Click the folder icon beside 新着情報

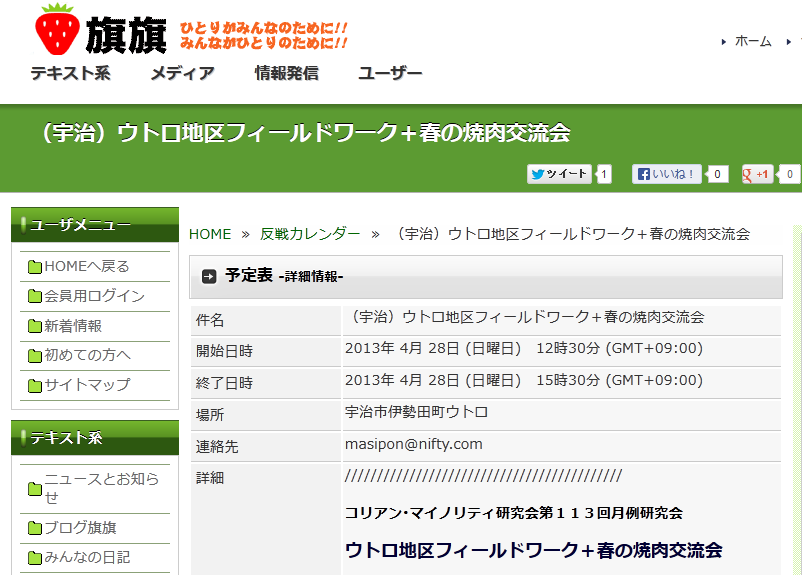coord(34,326)
